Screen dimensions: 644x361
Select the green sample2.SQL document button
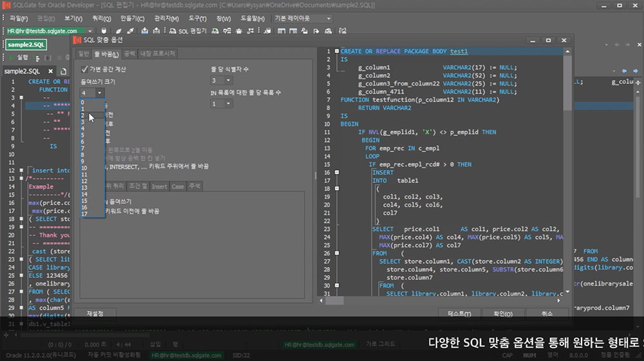26,44
